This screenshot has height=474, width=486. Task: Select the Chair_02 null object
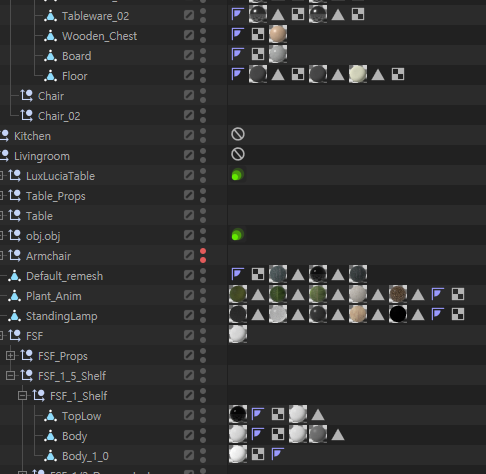click(59, 116)
